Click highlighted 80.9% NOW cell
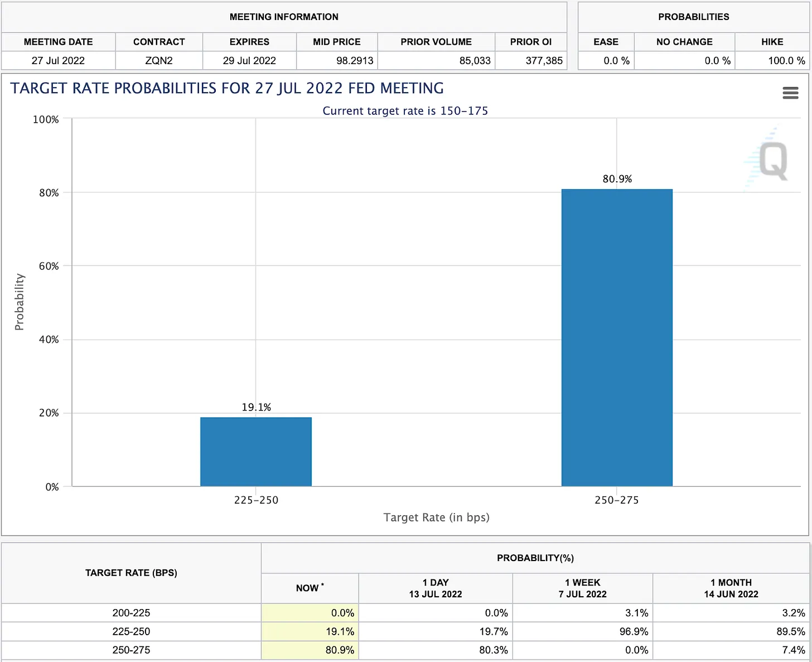812x662 pixels. point(340,650)
